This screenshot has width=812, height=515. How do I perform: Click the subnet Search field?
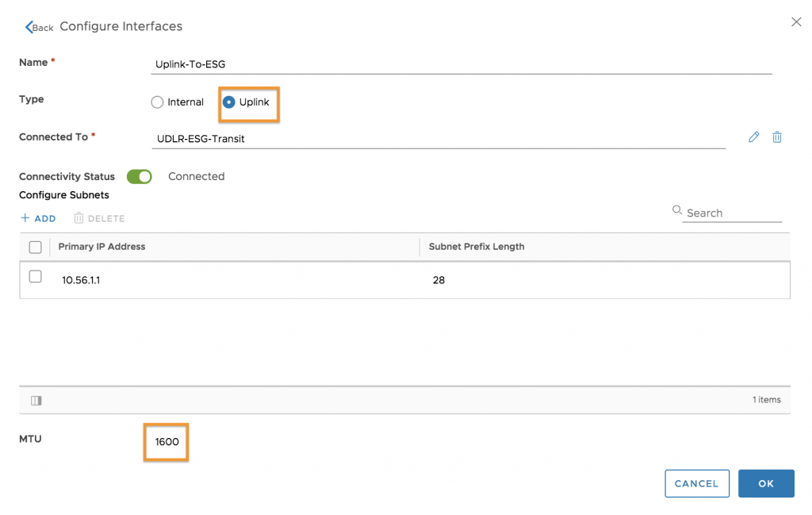click(731, 213)
